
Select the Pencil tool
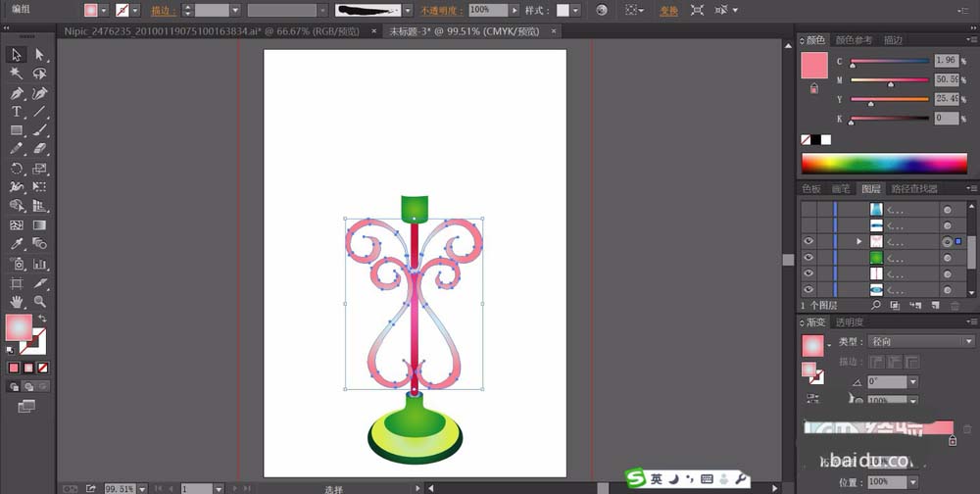coord(17,149)
